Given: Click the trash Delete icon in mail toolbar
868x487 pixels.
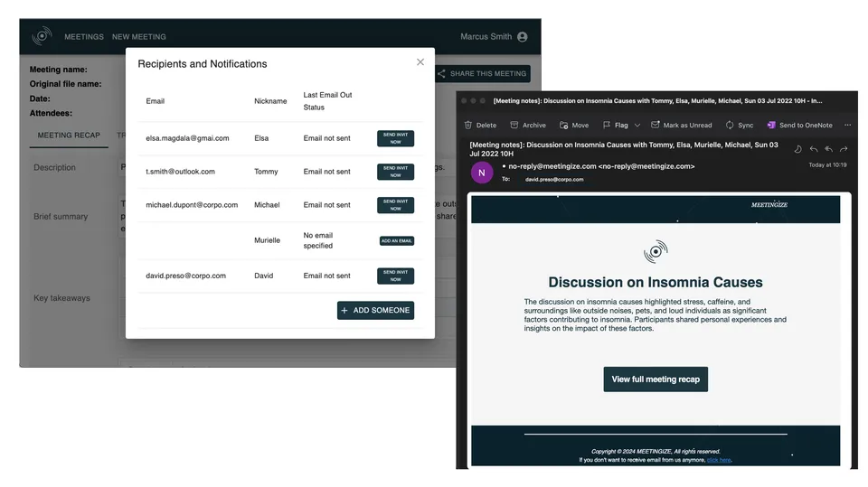Looking at the screenshot, I should (x=468, y=125).
